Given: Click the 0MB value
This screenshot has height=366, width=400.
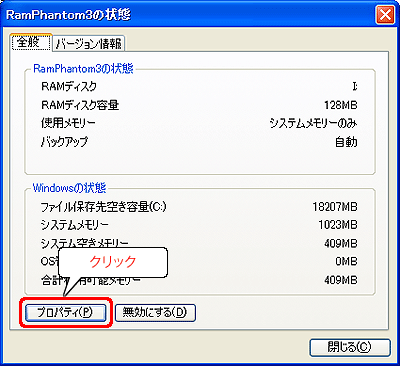Looking at the screenshot, I should (x=346, y=262).
